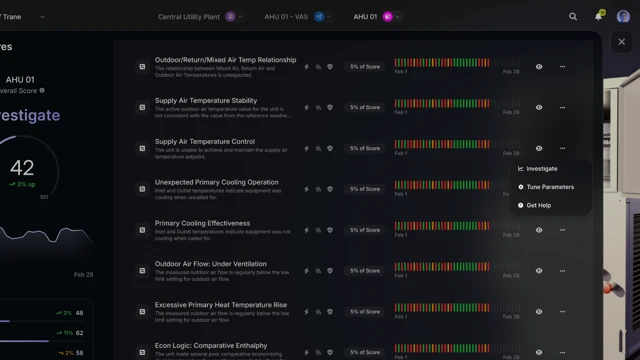
Task: Click 5% of Score badge on Supply Air Temperature Control
Action: [364, 148]
